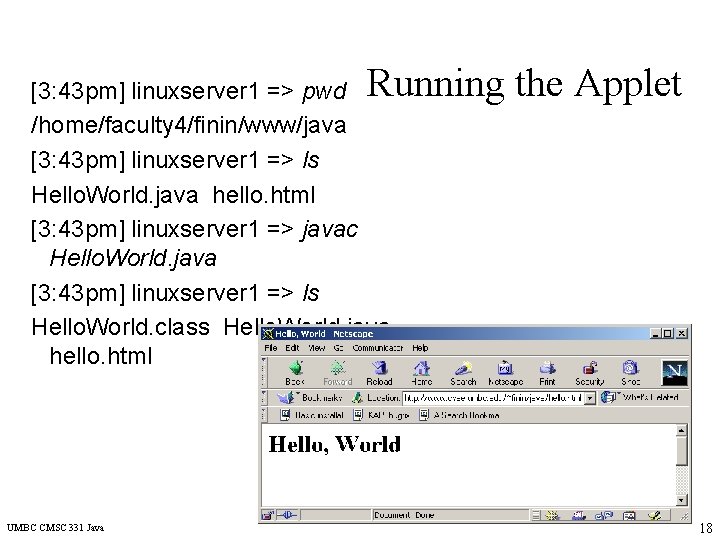The height and width of the screenshot is (540, 720).
Task: Open the Address Book icon in the component bar
Action: (x=629, y=516)
